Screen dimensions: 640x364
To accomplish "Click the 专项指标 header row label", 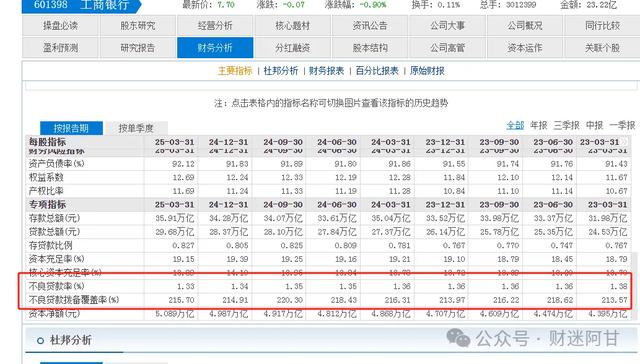I will [x=47, y=204].
